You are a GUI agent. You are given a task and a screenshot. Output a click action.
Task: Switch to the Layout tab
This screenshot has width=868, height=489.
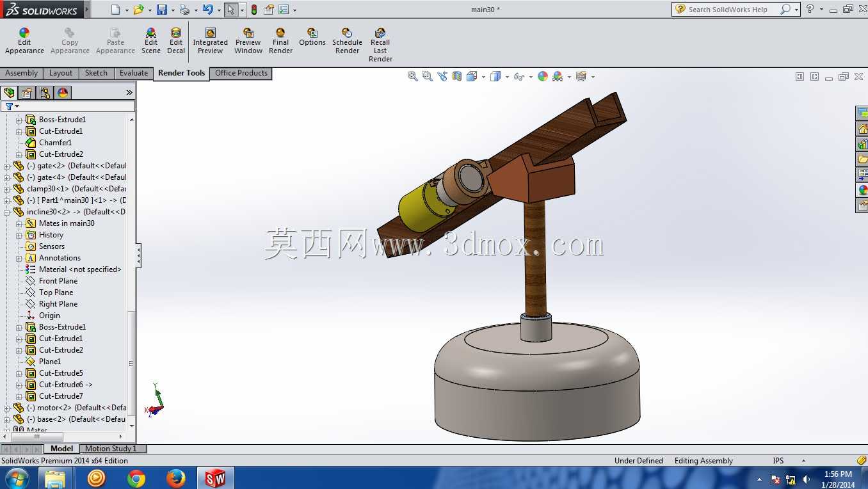pos(61,74)
